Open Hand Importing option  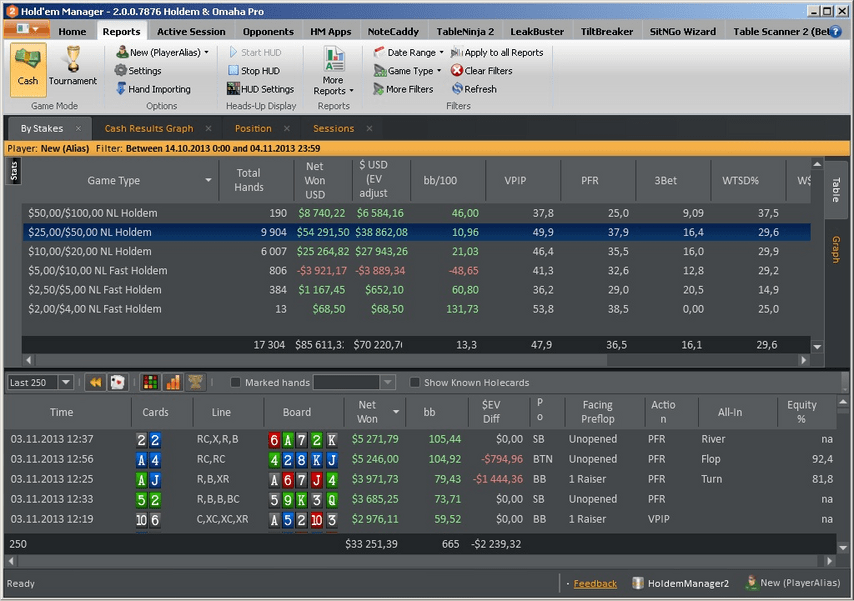point(153,89)
